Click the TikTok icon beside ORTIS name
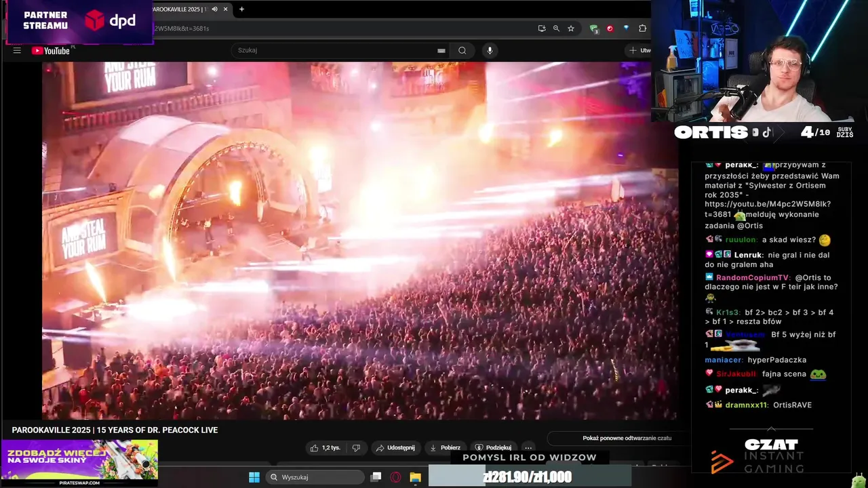 (767, 132)
